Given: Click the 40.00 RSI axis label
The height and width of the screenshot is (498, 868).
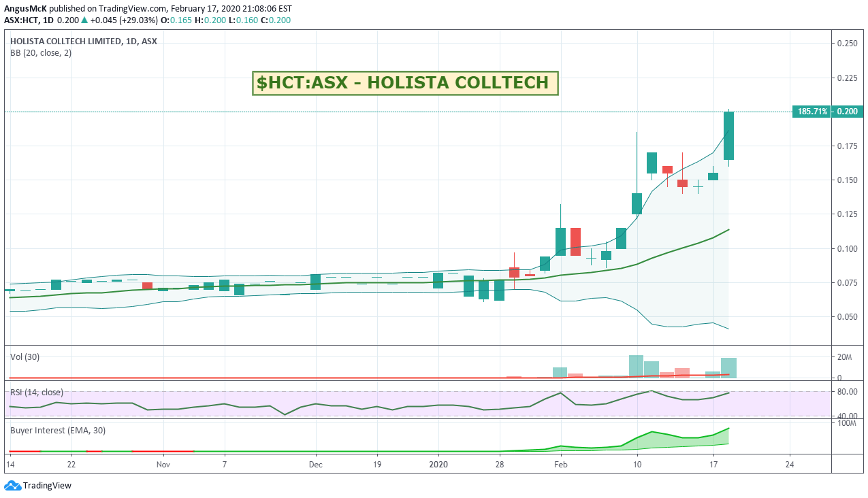Looking at the screenshot, I should tap(847, 416).
